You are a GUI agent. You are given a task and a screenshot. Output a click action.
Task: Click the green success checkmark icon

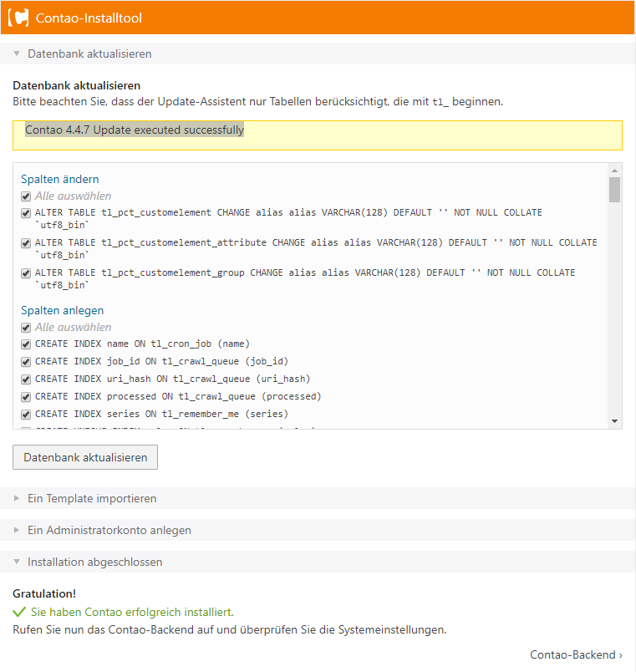click(19, 612)
